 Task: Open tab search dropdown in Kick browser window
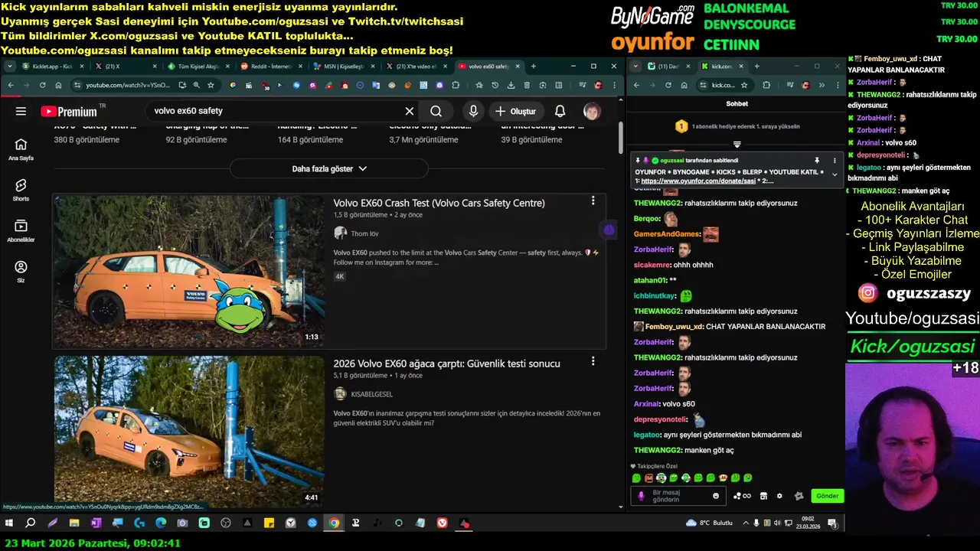[x=636, y=67]
